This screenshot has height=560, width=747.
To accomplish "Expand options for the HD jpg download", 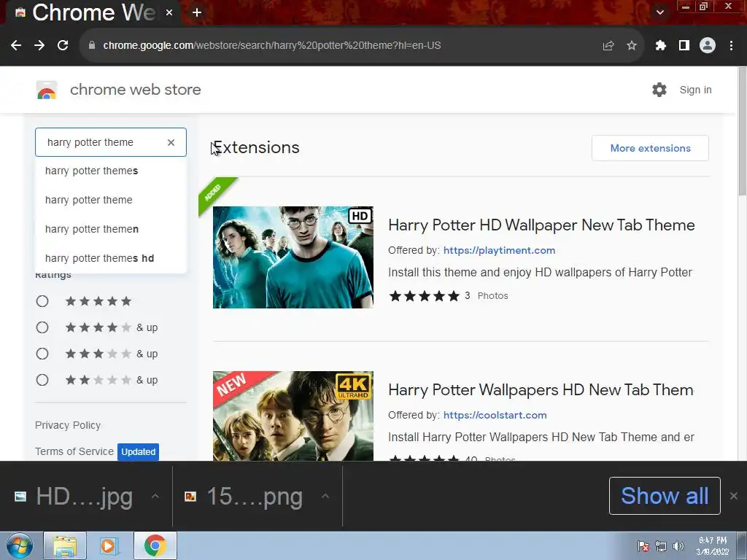I will tap(155, 496).
